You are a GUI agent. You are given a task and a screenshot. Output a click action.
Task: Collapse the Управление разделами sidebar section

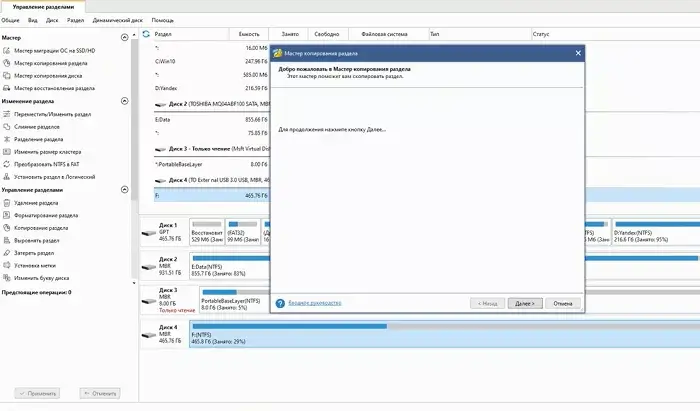(125, 190)
